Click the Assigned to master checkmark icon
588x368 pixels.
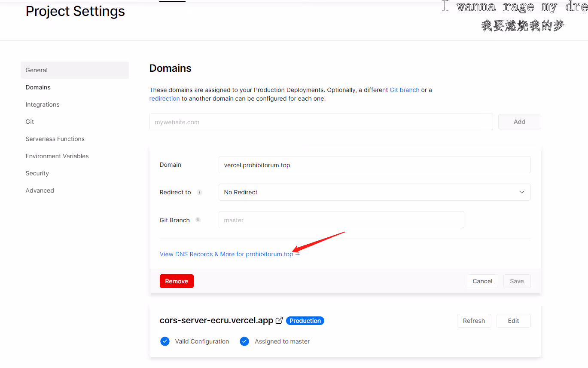244,341
